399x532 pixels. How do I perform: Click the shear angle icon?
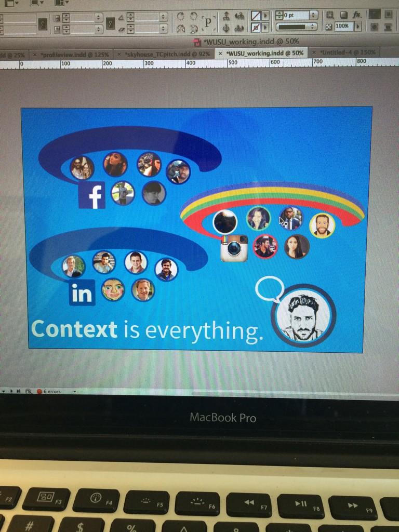point(122,30)
